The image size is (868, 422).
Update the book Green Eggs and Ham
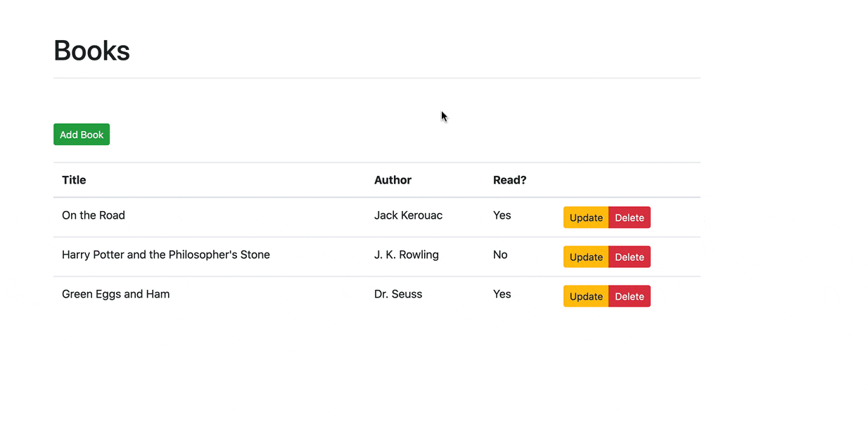tap(585, 296)
